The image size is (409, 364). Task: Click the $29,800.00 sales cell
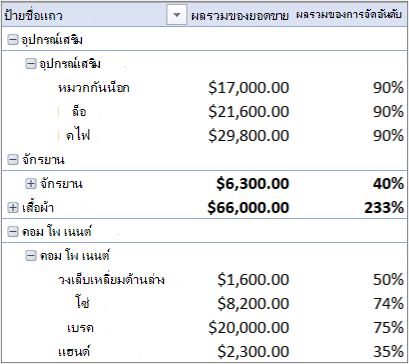pyautogui.click(x=249, y=136)
